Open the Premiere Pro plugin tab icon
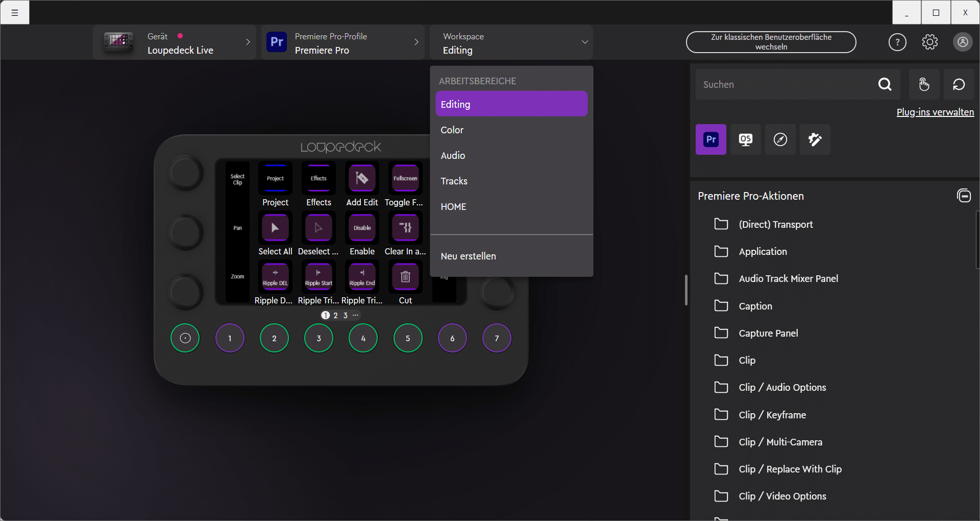 [710, 139]
